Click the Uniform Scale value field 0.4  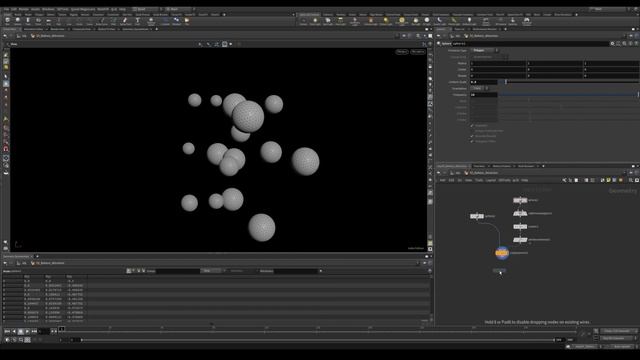click(x=484, y=82)
